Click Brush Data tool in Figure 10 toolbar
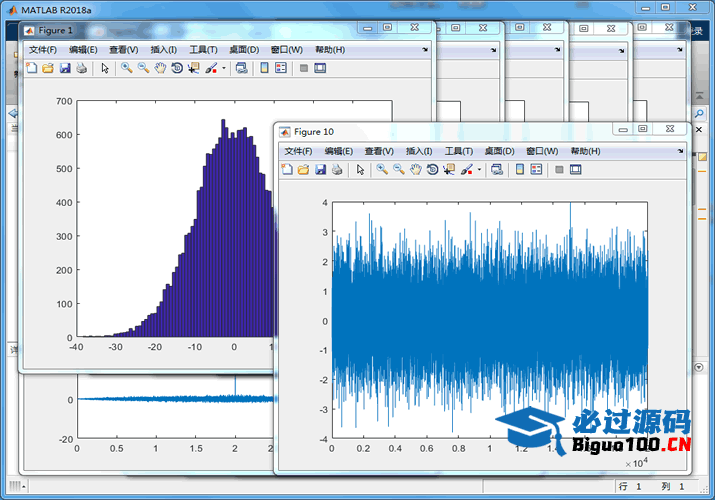Screen dimensions: 715x500 tap(465, 170)
